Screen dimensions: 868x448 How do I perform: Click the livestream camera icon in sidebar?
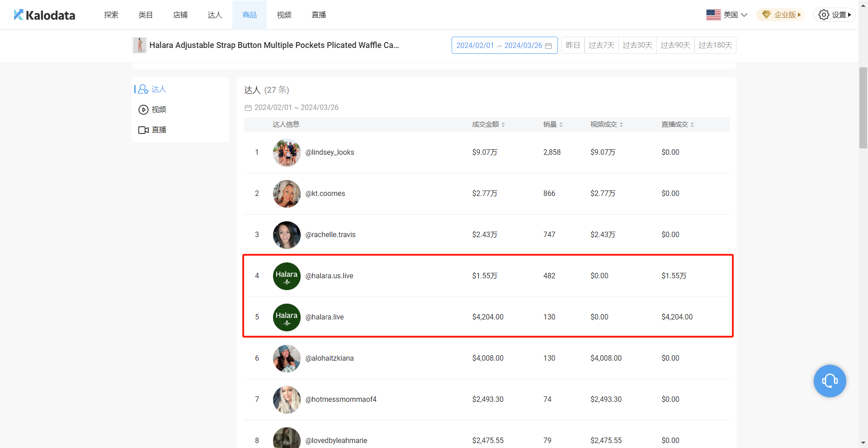pos(143,130)
